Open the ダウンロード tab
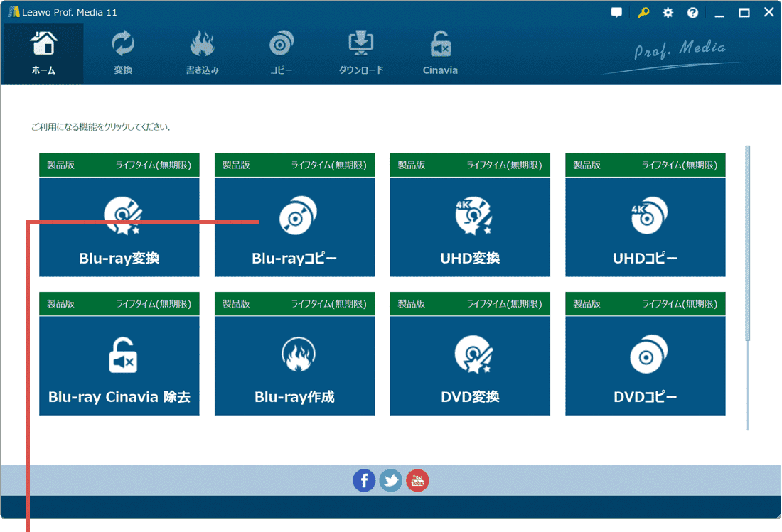This screenshot has width=782, height=532. [360, 53]
